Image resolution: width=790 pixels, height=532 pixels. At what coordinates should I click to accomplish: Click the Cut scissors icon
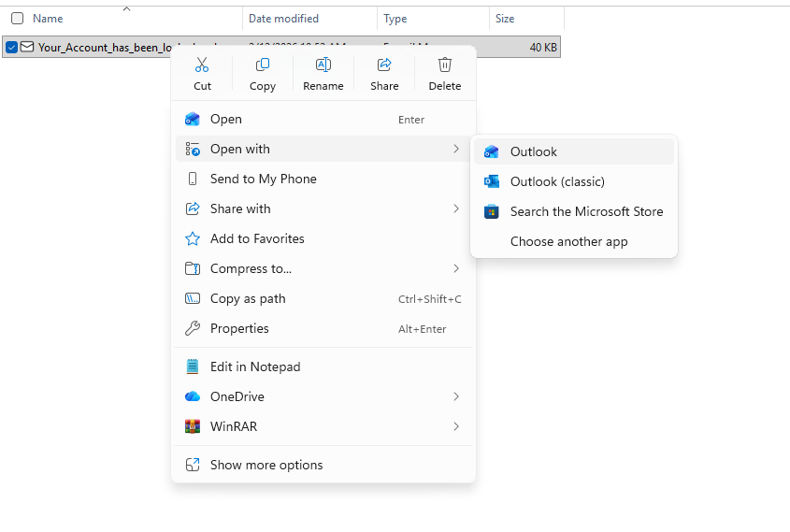[x=202, y=65]
